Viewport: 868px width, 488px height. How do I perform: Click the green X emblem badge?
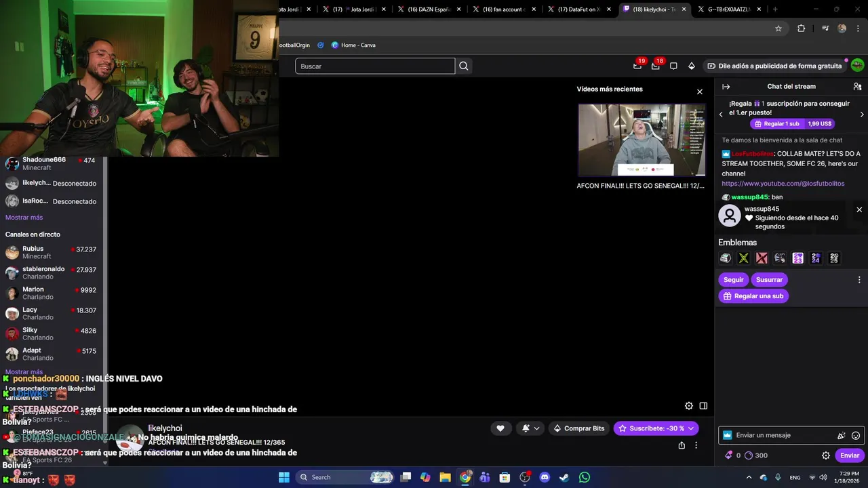click(x=744, y=258)
